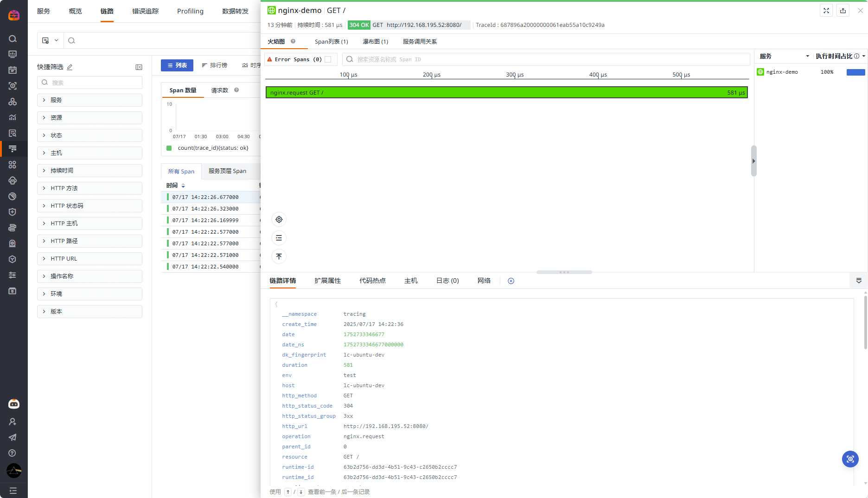Viewport: 868px width, 498px height.
Task: Edit quick filters with pencil icon
Action: [70, 67]
